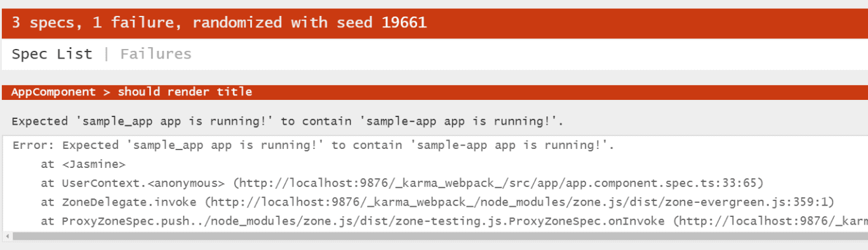868x250 pixels.
Task: Click the at <Jasmine> stack trace line
Action: point(83,164)
